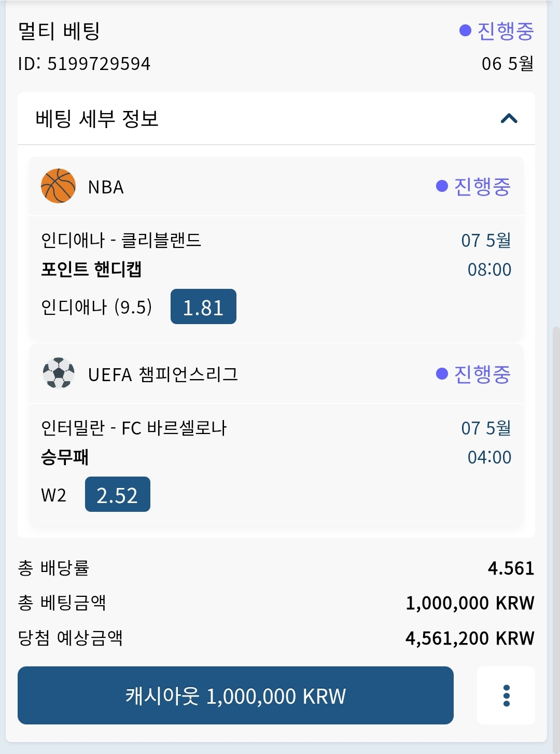Collapse 베팅 세부 정보 with chevron arrow
The width and height of the screenshot is (560, 754).
(509, 119)
